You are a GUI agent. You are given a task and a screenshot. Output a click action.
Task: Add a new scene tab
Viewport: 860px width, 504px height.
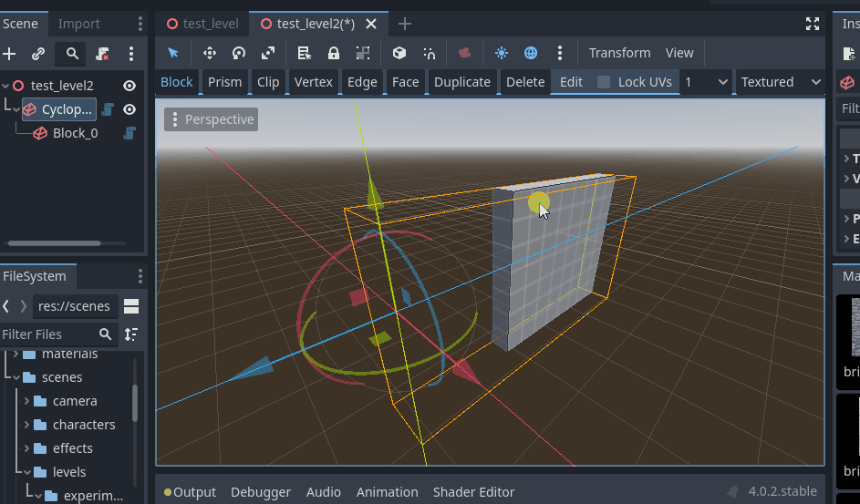[405, 24]
